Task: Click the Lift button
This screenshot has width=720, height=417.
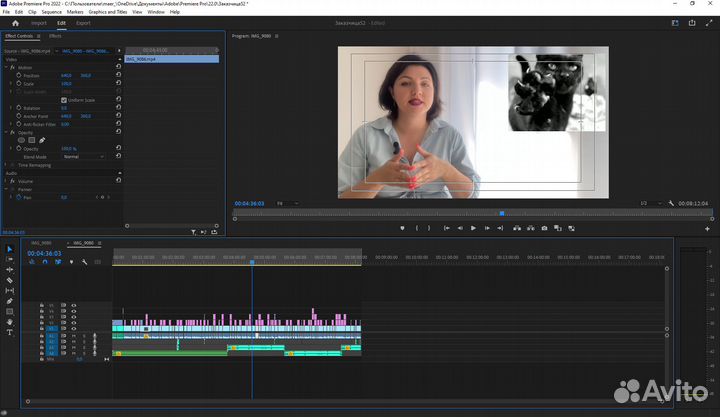Action: 517,228
